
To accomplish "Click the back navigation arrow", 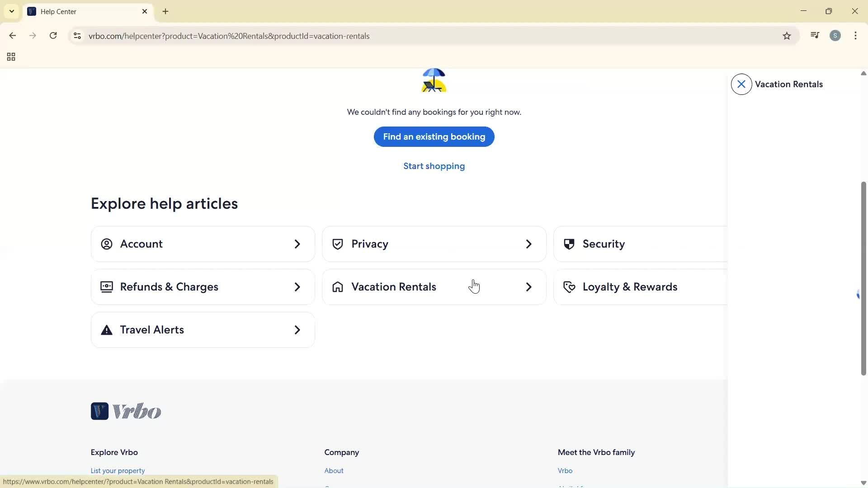I will pos(12,36).
